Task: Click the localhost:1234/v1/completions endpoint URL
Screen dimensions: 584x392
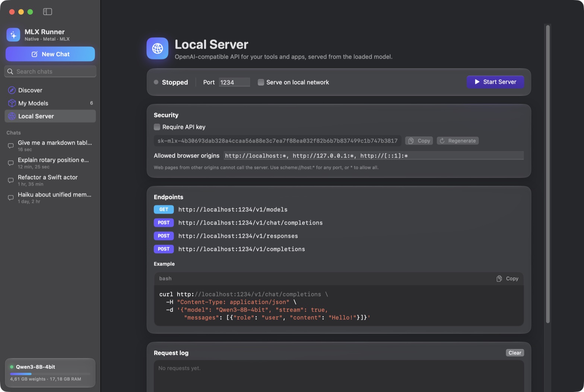Action: click(x=242, y=249)
